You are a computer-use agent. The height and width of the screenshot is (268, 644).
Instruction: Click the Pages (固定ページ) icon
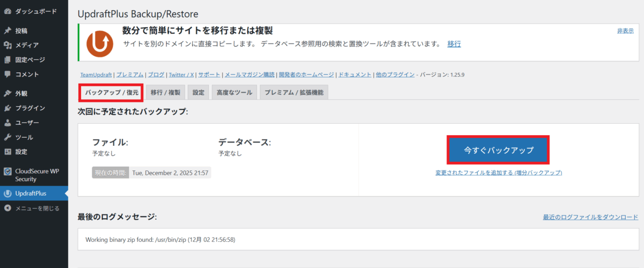pyautogui.click(x=8, y=59)
